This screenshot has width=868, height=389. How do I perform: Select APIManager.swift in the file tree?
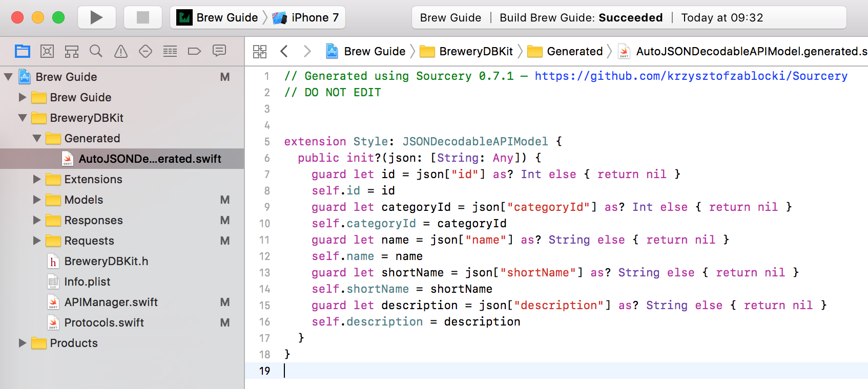pyautogui.click(x=111, y=302)
